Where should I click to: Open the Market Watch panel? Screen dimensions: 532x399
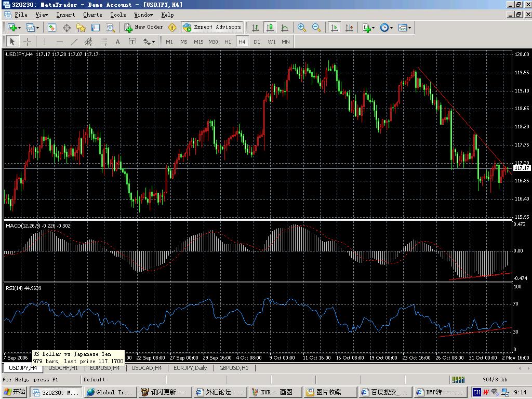tap(52, 27)
